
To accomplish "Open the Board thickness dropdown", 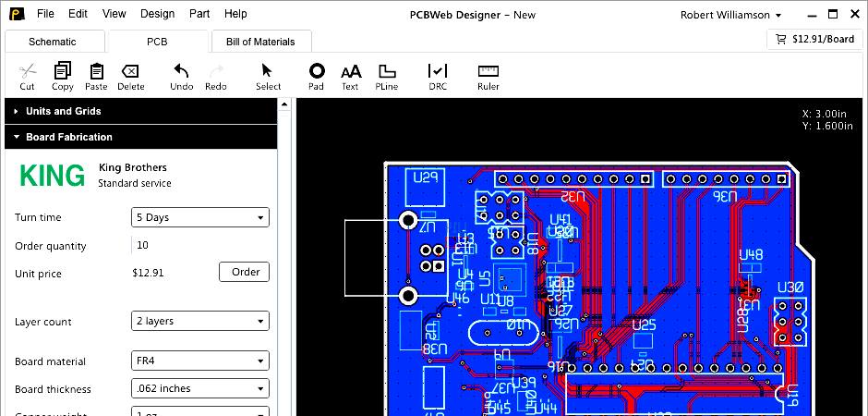I will 200,389.
